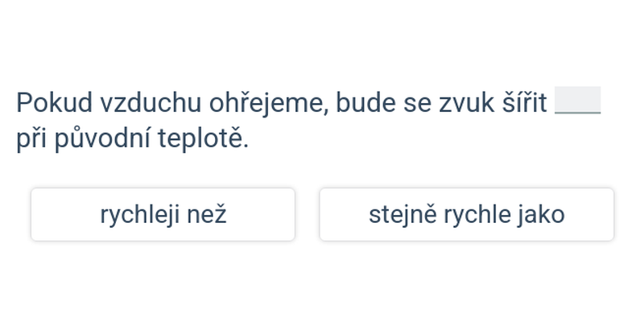
Task: Click the word "při" starting the second line
Action: coord(31,138)
